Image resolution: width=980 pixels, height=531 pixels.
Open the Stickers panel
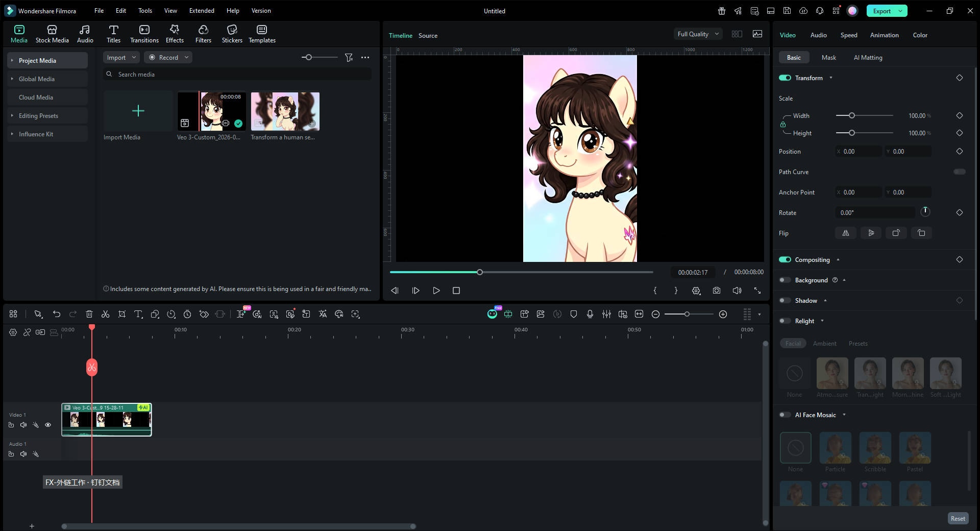[x=232, y=34]
